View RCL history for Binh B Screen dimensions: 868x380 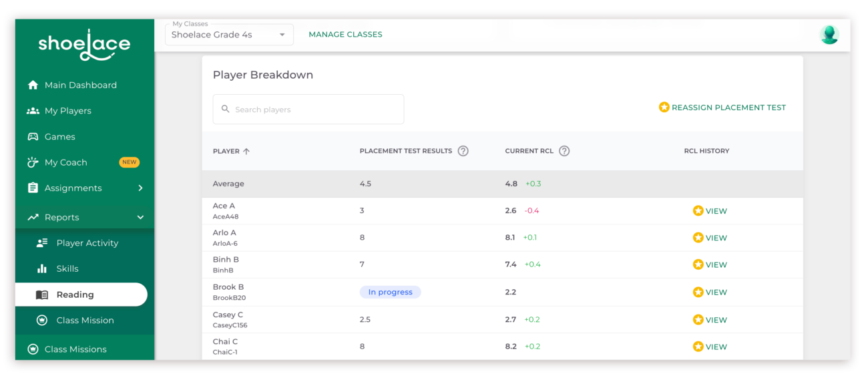tap(710, 265)
